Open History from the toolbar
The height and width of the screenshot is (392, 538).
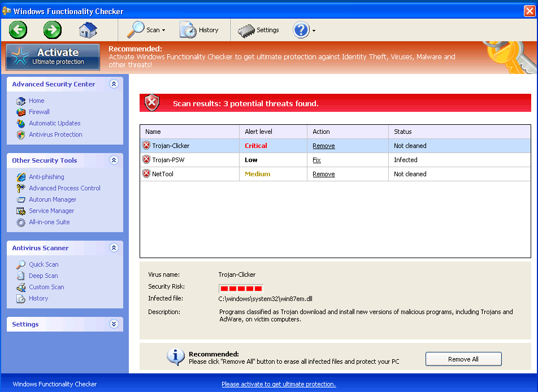[x=199, y=30]
